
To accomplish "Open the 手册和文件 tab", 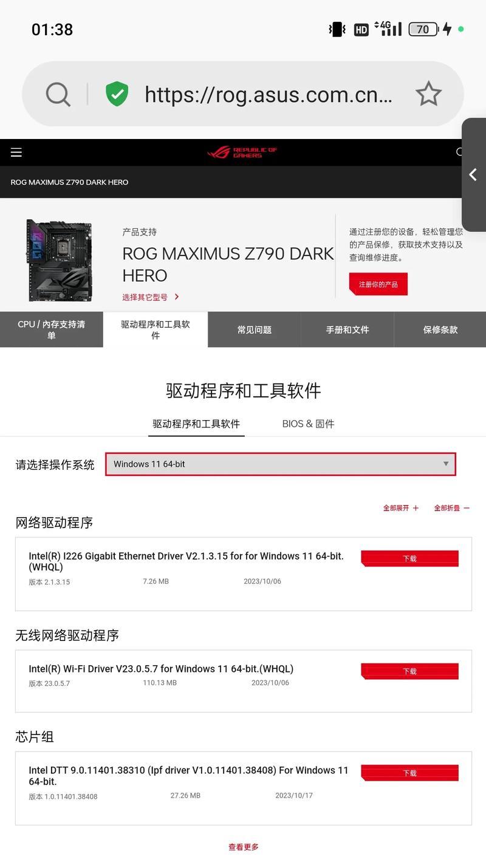I will (347, 330).
